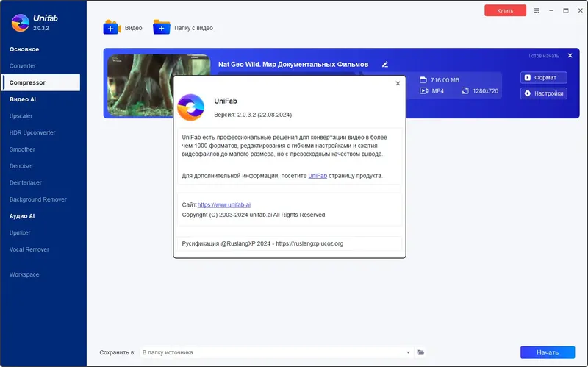Click the MP4 format icon
This screenshot has width=588, height=367.
tap(424, 90)
